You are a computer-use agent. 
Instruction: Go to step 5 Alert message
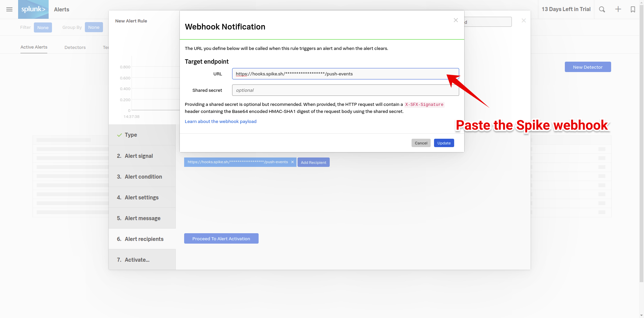point(142,218)
